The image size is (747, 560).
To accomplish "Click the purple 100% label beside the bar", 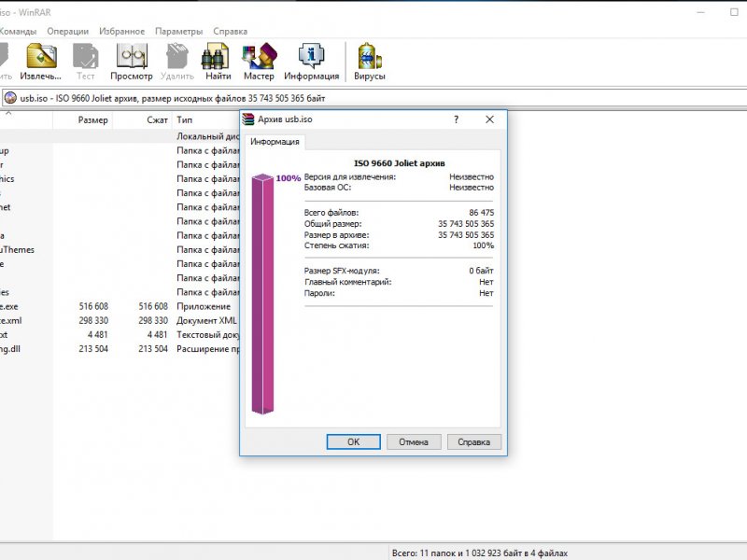I will pos(289,178).
